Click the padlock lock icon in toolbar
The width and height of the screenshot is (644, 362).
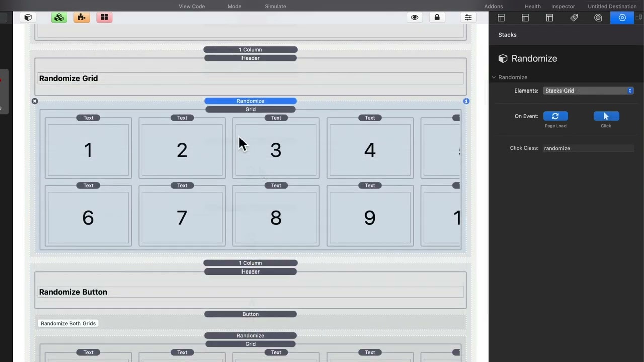(x=437, y=17)
